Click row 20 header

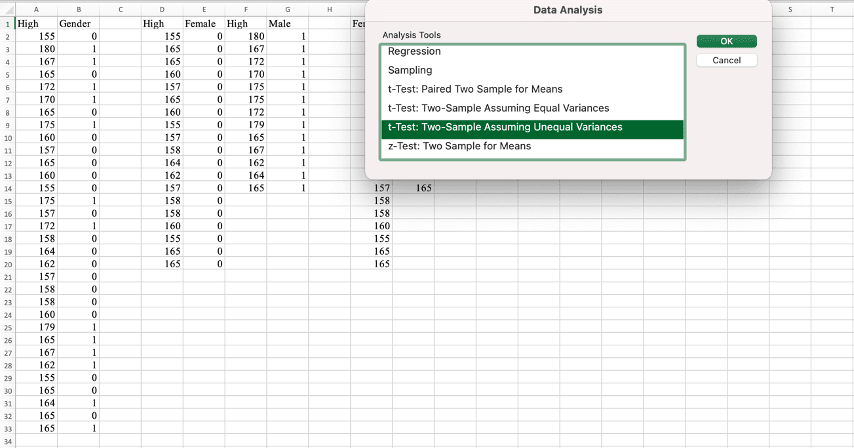tap(7, 264)
